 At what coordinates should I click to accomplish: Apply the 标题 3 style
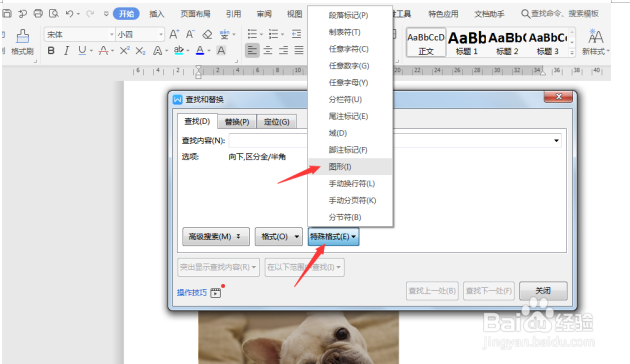coord(548,42)
